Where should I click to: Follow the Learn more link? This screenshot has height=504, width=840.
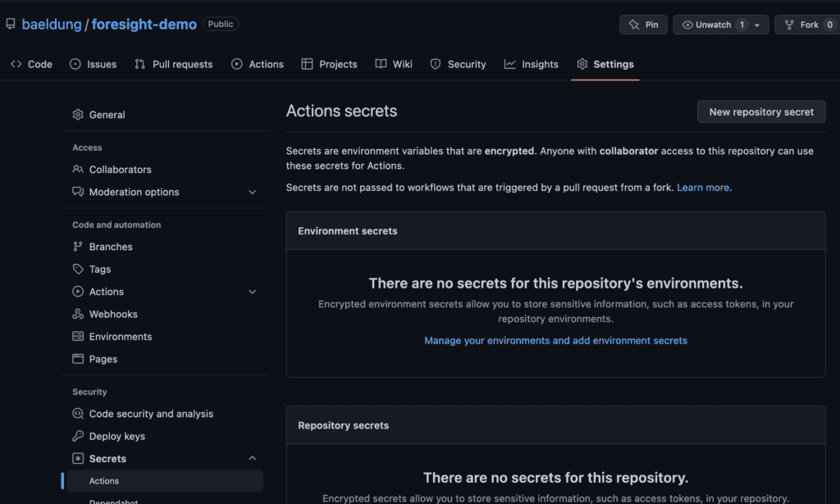(x=702, y=188)
